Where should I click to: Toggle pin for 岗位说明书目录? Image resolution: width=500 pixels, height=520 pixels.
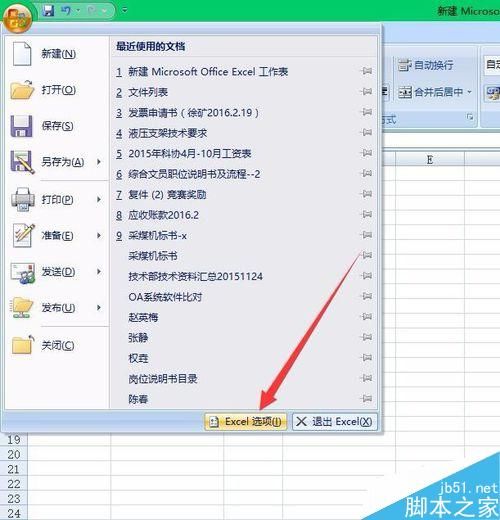click(366, 378)
